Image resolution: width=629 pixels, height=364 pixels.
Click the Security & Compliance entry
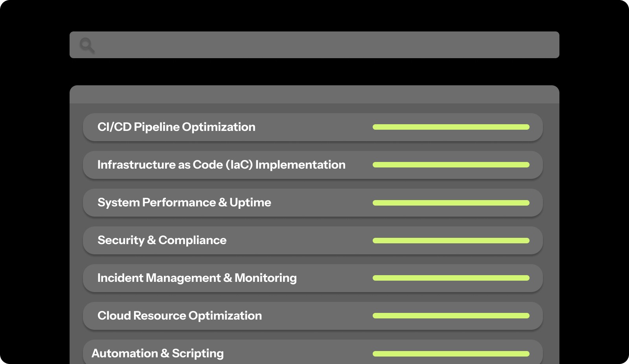click(313, 240)
